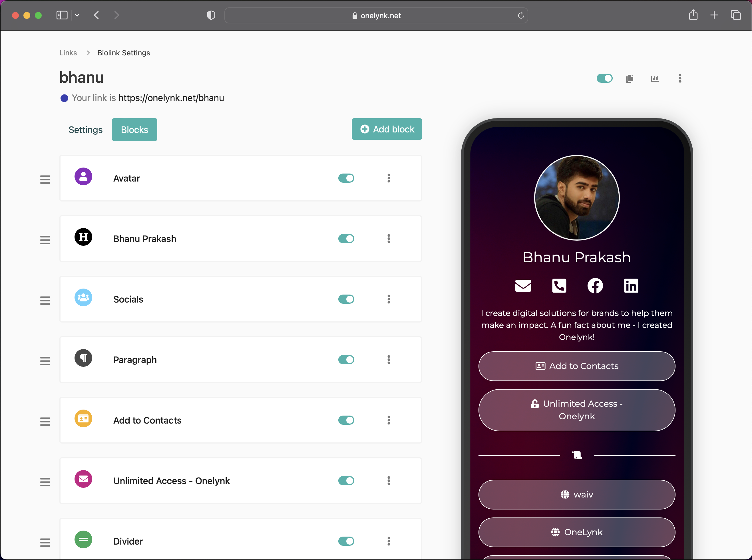This screenshot has height=560, width=752.
Task: Expand the Safari sidebar dropdown chevron
Action: [x=77, y=15]
